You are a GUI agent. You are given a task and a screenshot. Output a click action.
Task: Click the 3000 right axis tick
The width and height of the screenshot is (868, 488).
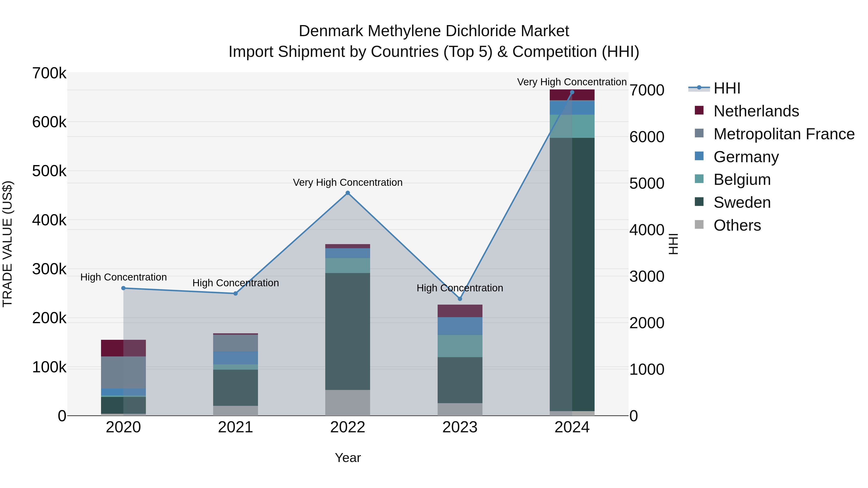647,276
